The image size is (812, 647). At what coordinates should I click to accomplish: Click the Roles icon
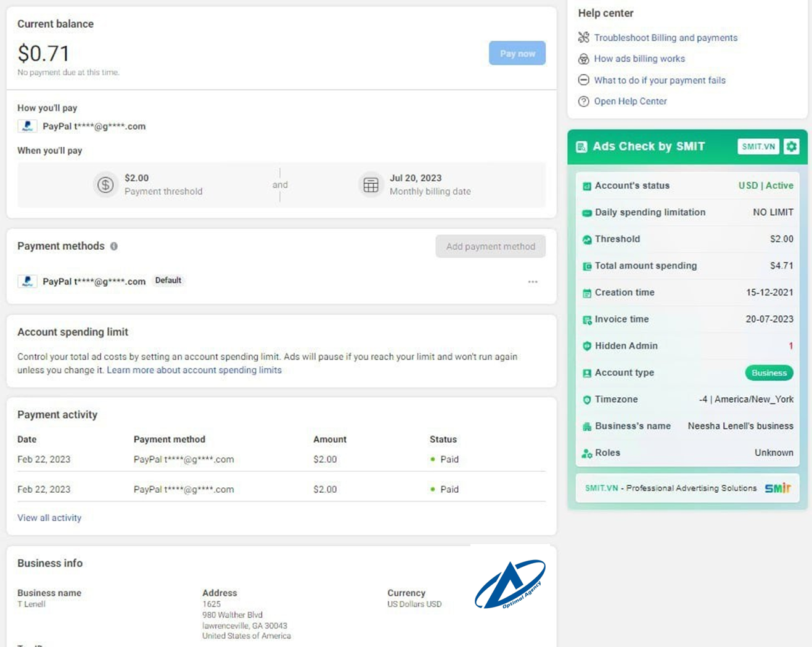pos(587,453)
